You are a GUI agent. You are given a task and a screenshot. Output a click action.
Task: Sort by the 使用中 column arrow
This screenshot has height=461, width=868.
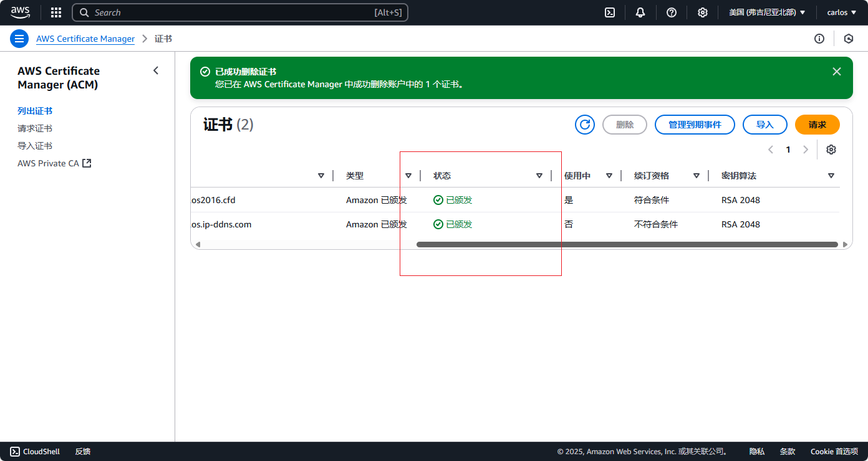tap(609, 176)
